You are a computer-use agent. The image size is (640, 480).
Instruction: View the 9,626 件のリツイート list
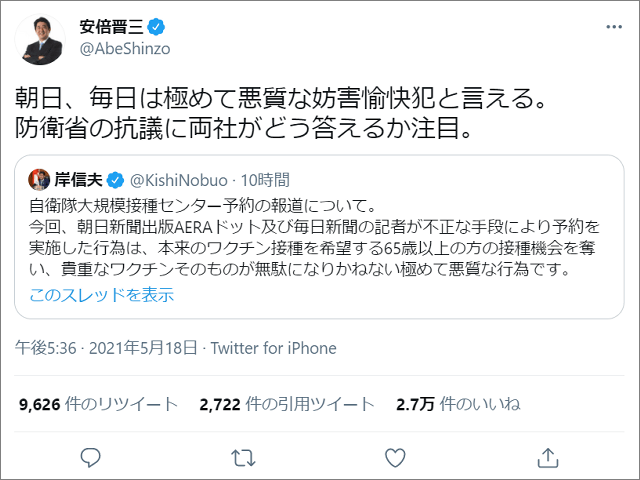(99, 405)
